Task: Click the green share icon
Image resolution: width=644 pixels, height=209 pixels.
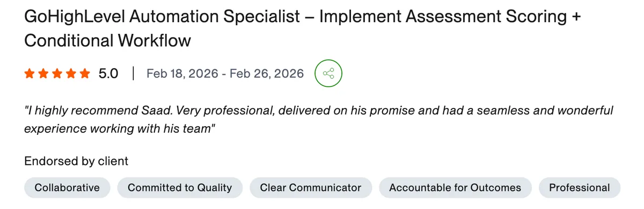Action: 328,73
